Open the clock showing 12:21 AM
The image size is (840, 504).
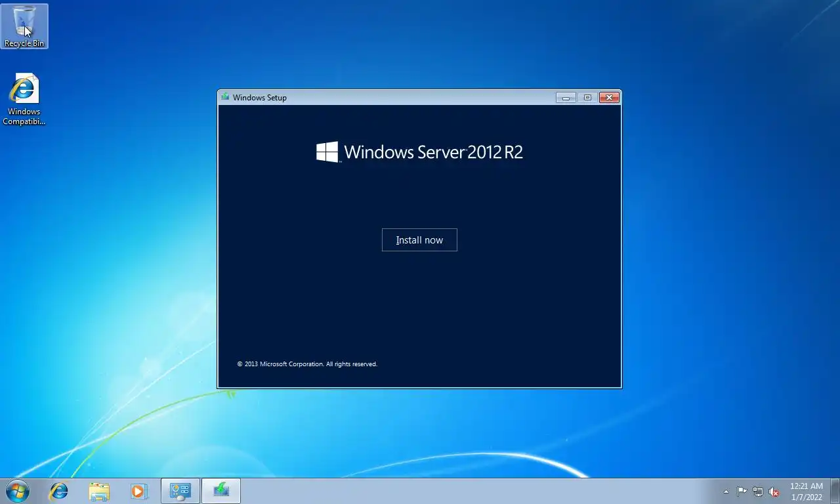[807, 492]
